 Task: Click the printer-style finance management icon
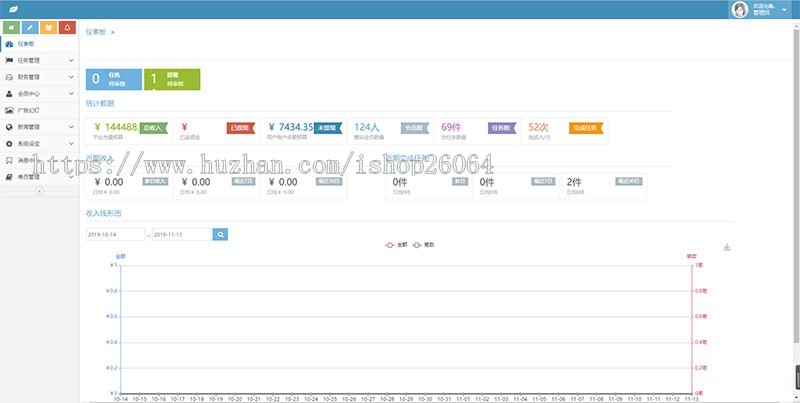9,77
